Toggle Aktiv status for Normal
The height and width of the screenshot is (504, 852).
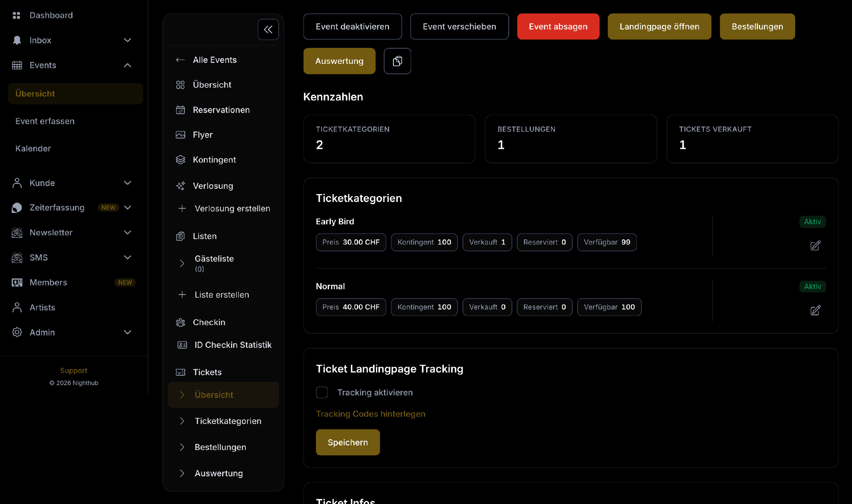coord(813,286)
